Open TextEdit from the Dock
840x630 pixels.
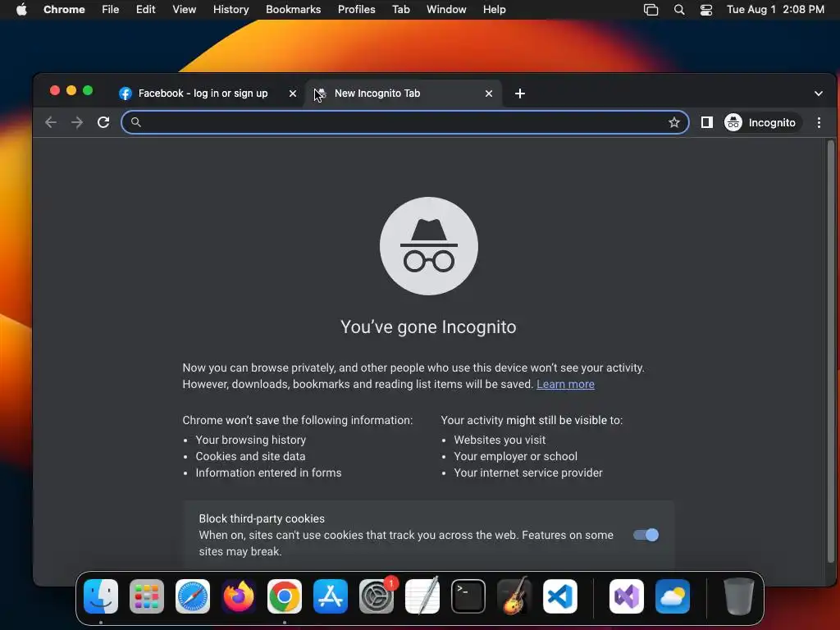point(422,596)
